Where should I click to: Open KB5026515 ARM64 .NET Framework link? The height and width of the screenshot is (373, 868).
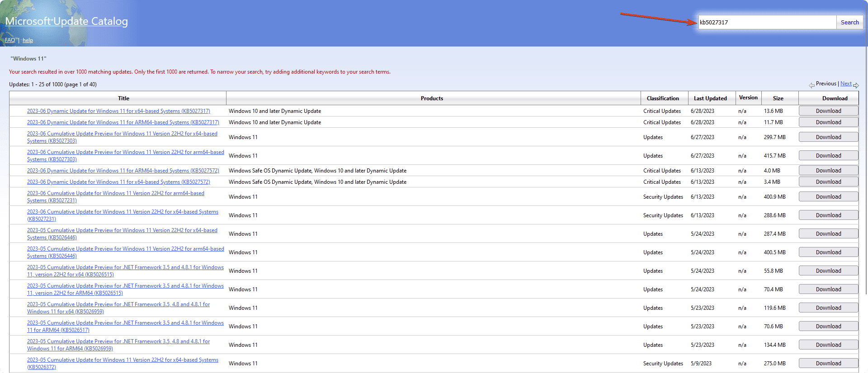click(125, 289)
